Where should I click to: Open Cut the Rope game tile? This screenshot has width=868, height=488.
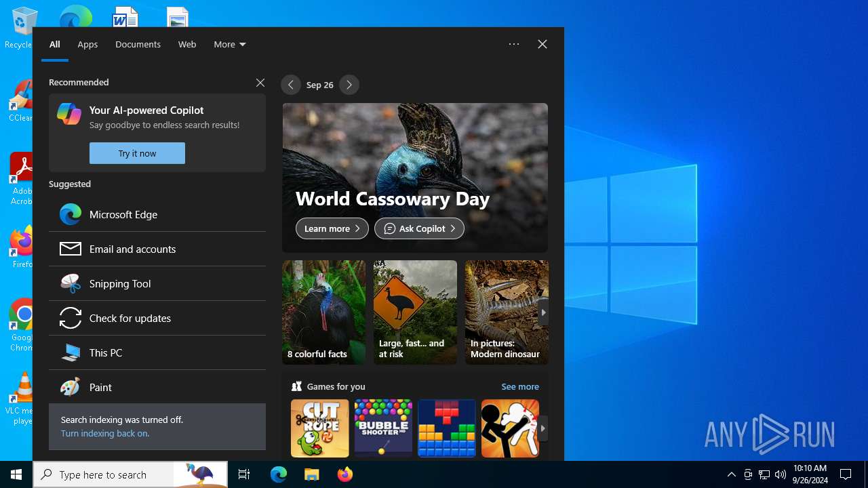(320, 428)
